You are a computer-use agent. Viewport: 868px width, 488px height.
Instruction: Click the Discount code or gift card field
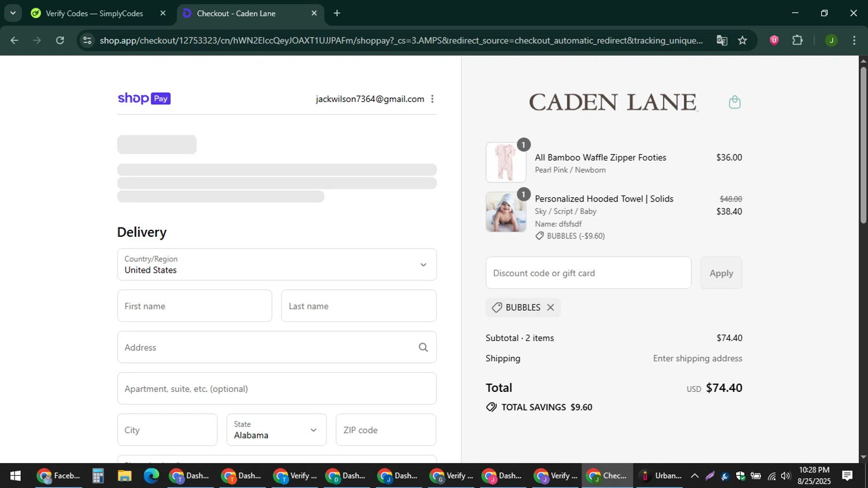click(x=589, y=273)
